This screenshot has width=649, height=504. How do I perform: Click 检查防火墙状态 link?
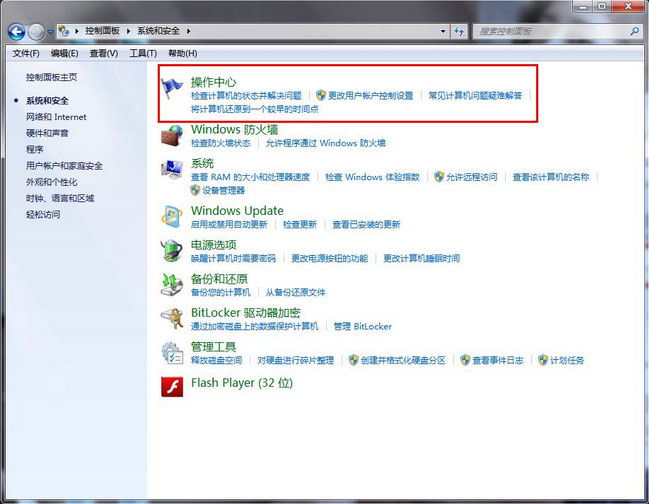221,143
